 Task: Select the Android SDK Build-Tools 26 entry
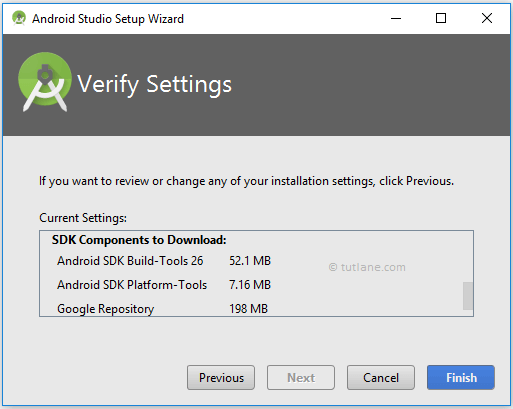click(x=130, y=261)
